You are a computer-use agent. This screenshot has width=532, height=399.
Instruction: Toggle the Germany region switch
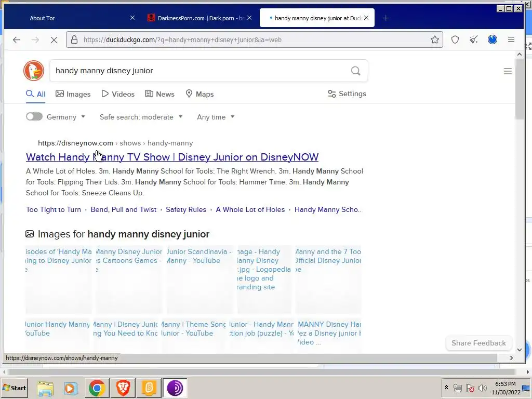tap(34, 117)
